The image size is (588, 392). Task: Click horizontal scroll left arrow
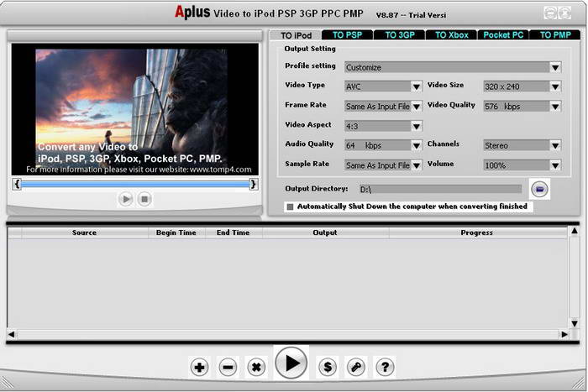tap(11, 334)
